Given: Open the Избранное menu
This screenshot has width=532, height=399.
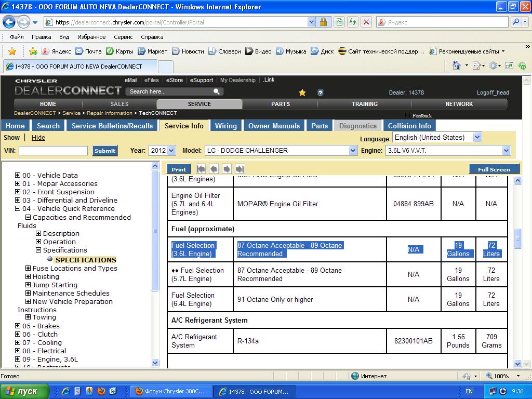Looking at the screenshot, I should coord(91,37).
